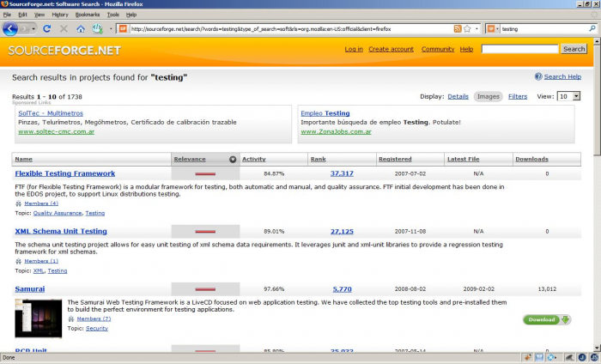This screenshot has height=364, width=601.
Task: Go back with the blue Back arrow
Action: coord(10,28)
